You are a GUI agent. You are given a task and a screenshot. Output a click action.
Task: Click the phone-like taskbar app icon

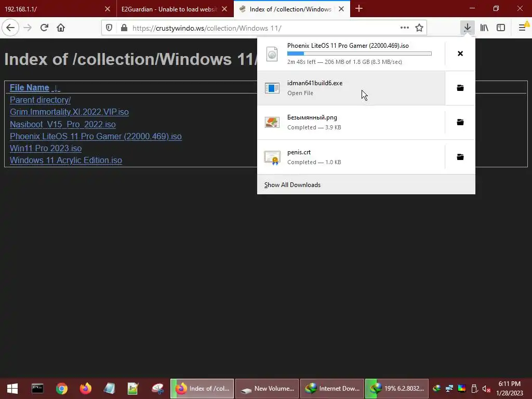[109, 389]
